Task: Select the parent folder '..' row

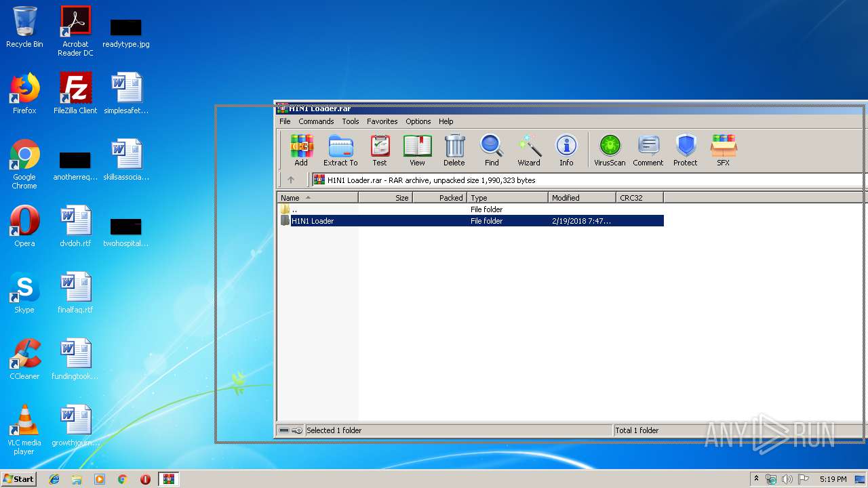Action: (471, 209)
